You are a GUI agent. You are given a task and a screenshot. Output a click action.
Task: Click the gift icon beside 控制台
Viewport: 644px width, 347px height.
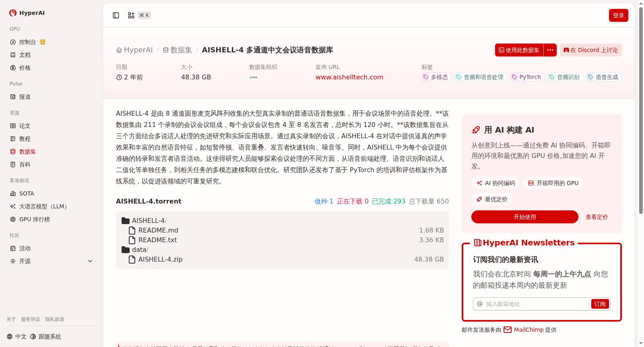43,42
